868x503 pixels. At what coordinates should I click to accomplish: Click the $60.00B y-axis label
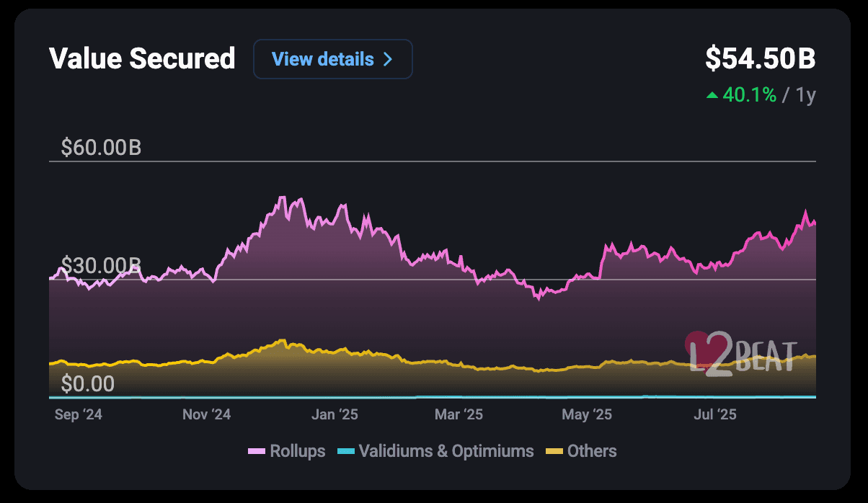101,148
